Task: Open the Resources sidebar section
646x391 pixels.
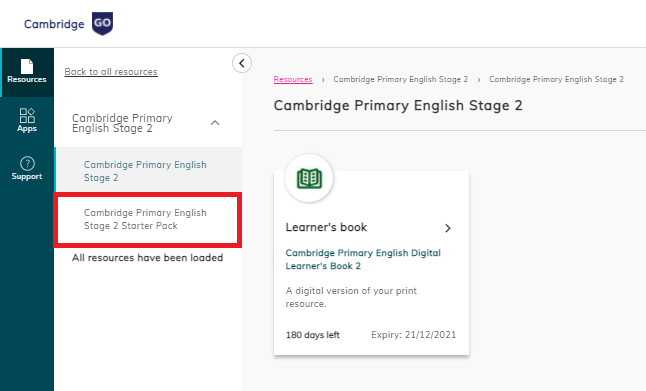Action: 27,72
